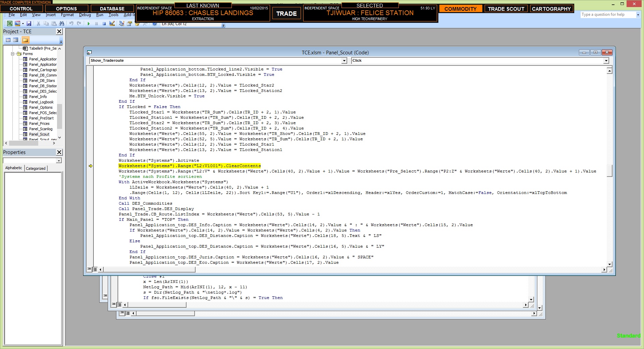Toggle Folders in the Project pane

25,40
